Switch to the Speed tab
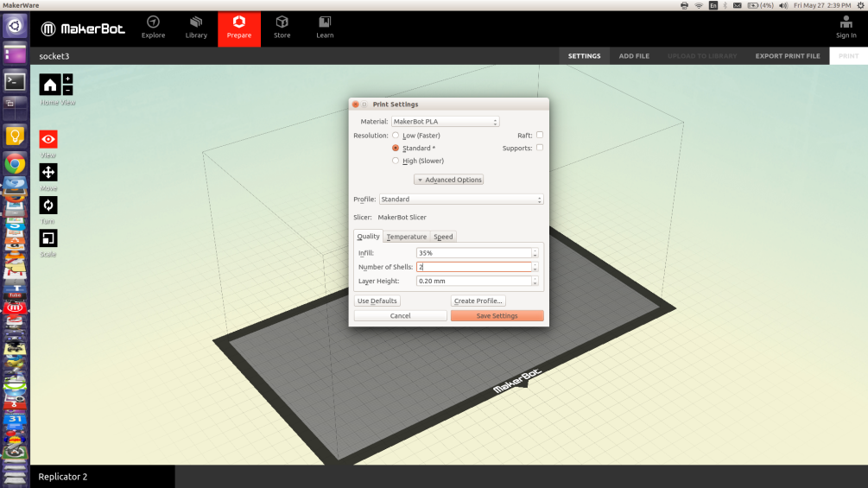 point(443,237)
